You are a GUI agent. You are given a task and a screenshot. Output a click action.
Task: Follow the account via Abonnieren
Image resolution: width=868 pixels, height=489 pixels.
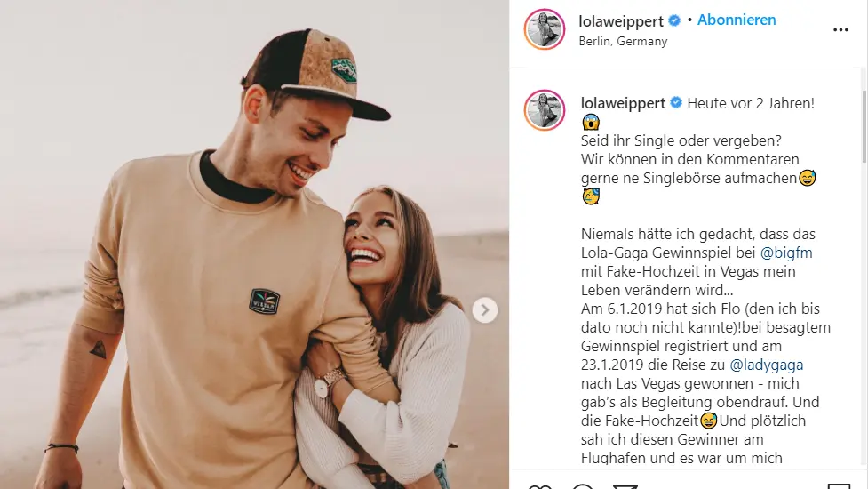pyautogui.click(x=737, y=20)
